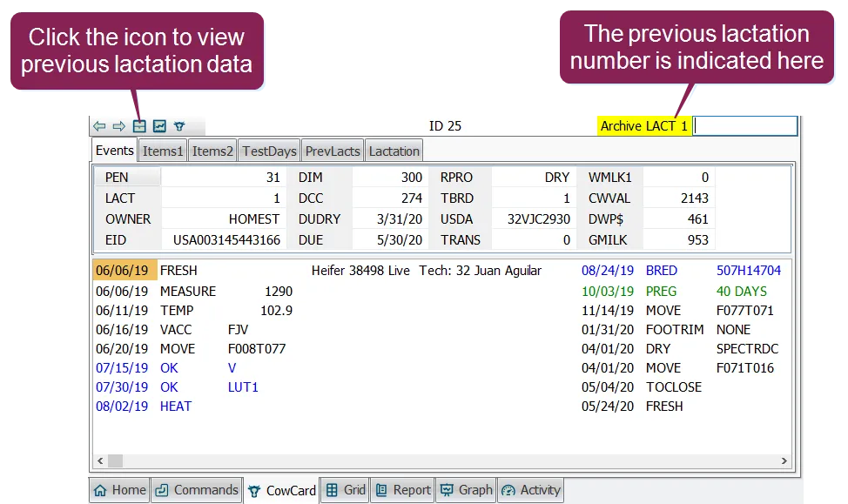The width and height of the screenshot is (848, 504).
Task: Click the scrollbar left arrow
Action: (100, 460)
